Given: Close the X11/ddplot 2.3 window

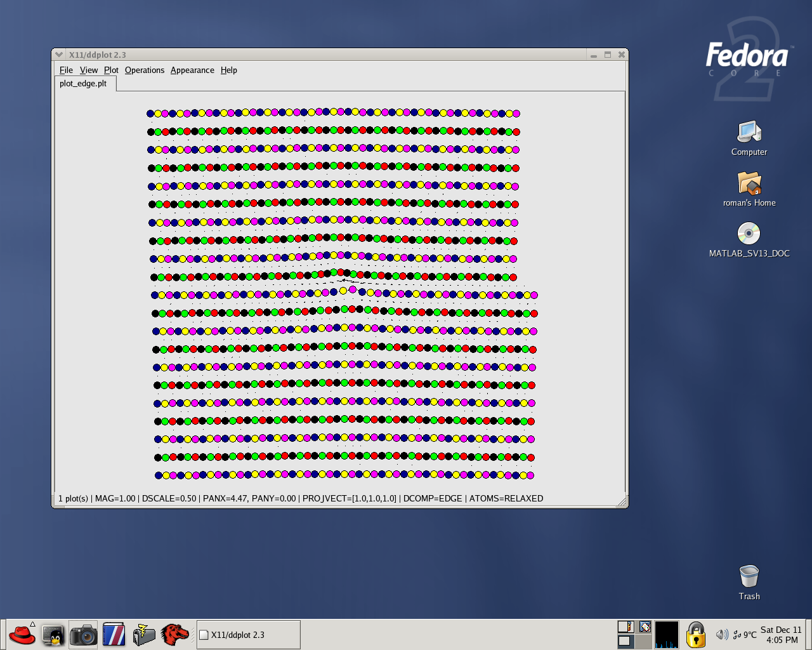Looking at the screenshot, I should tap(622, 55).
